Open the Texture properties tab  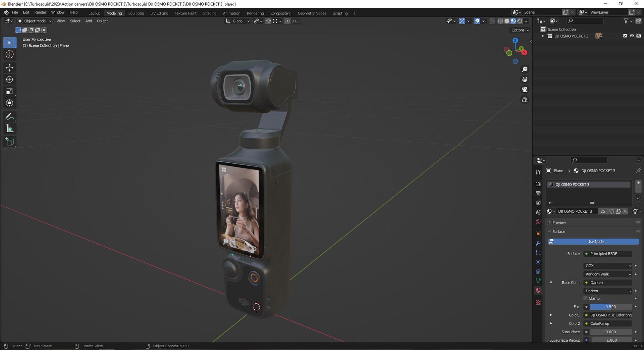[538, 302]
